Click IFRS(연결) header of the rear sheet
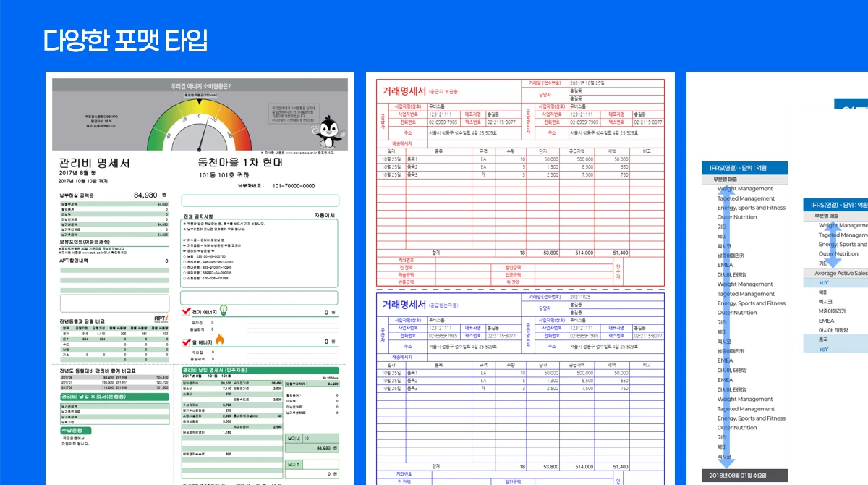 [746, 169]
